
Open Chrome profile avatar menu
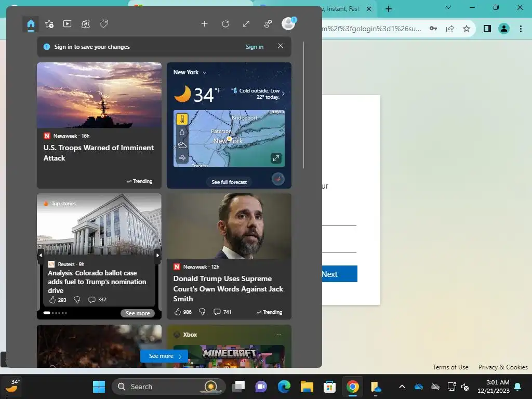tap(504, 29)
